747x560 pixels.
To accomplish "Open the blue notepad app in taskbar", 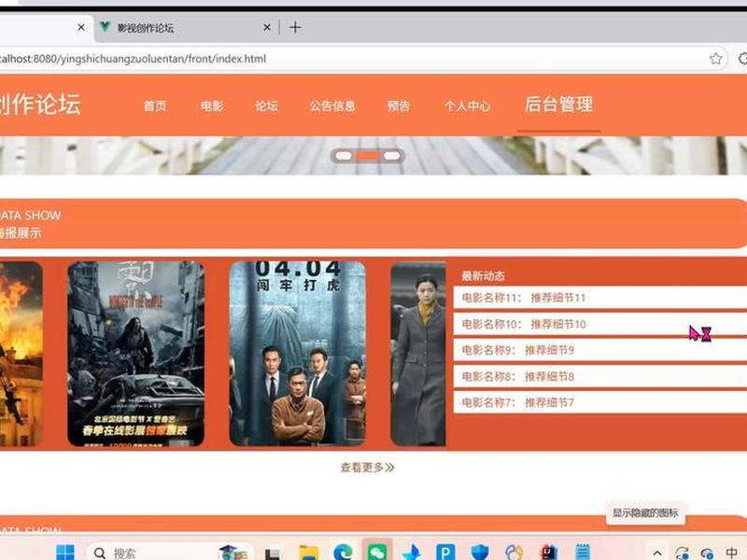I will pos(582,553).
